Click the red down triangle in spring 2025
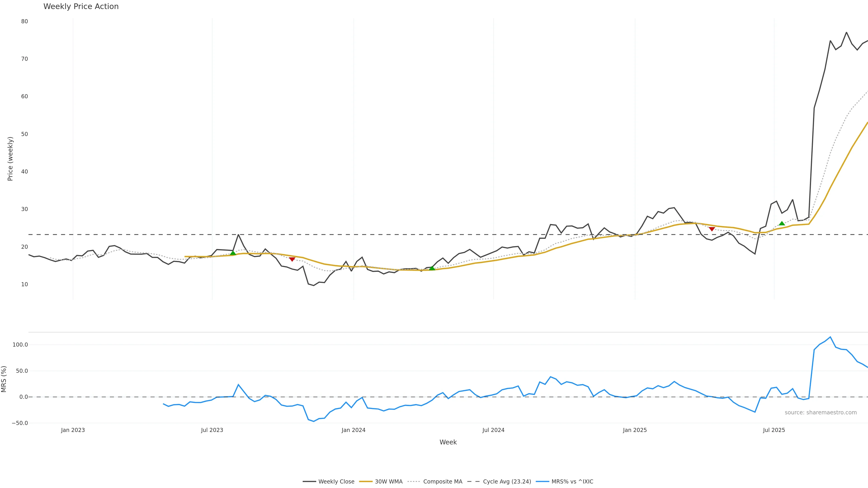The width and height of the screenshot is (868, 488). pyautogui.click(x=712, y=229)
